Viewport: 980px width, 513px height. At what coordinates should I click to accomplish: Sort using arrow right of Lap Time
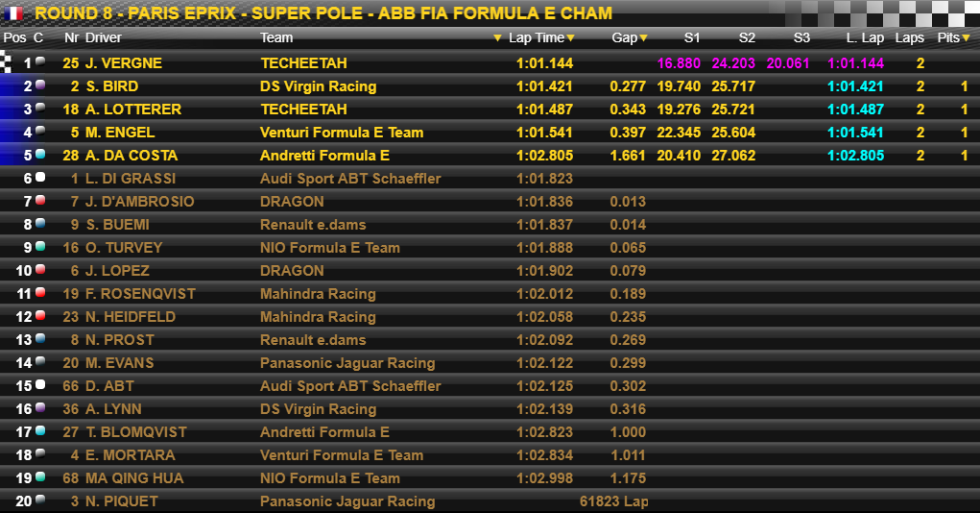point(570,38)
